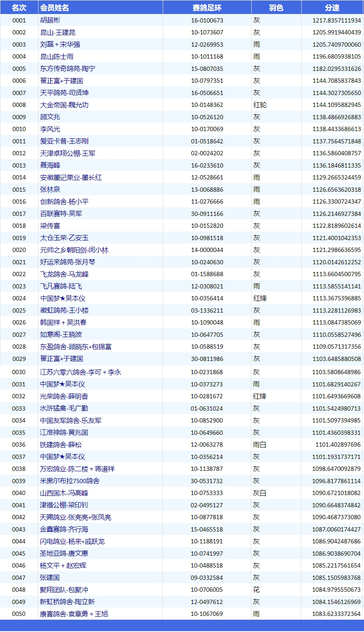Click the 赛鸽足环 column header
The width and height of the screenshot is (364, 632).
pyautogui.click(x=207, y=8)
